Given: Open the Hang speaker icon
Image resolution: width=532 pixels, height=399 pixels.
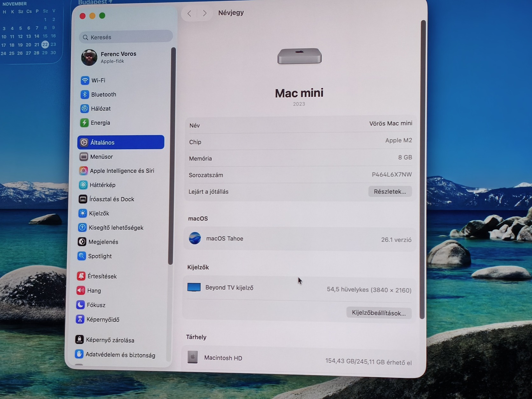Looking at the screenshot, I should (80, 290).
